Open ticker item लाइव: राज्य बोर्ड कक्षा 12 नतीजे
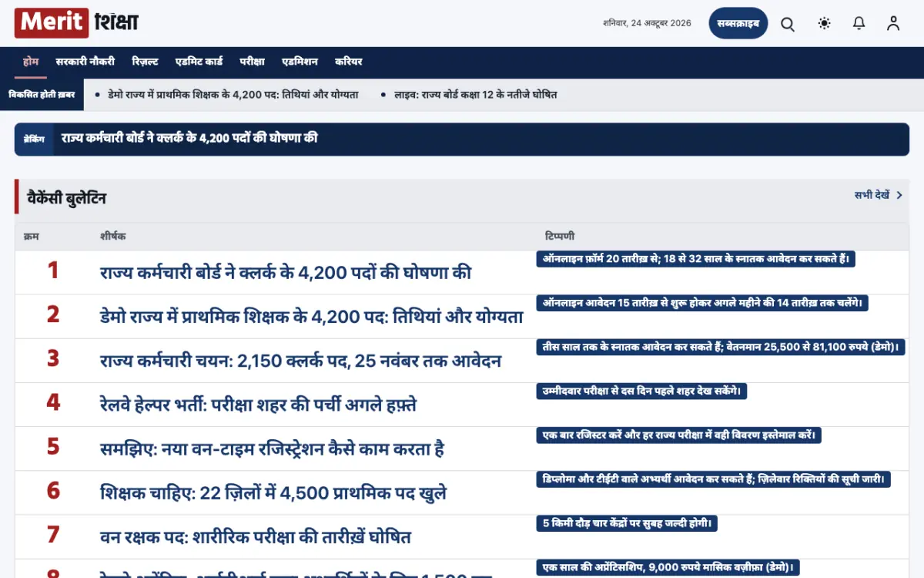The width and height of the screenshot is (924, 578). pyautogui.click(x=476, y=95)
